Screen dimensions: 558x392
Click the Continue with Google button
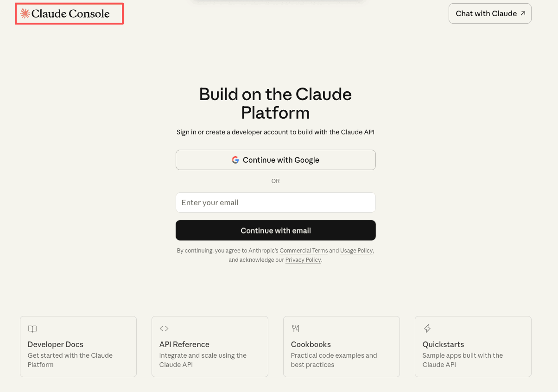[275, 159]
